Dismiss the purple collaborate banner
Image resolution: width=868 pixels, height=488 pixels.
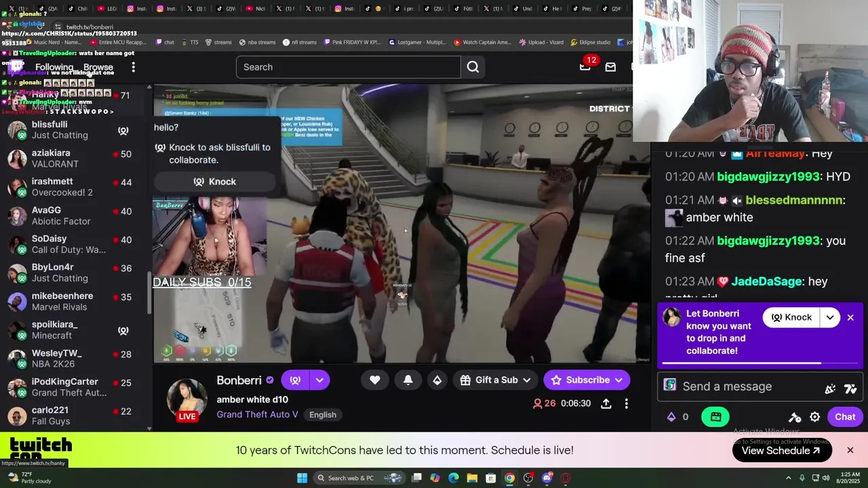pyautogui.click(x=850, y=317)
